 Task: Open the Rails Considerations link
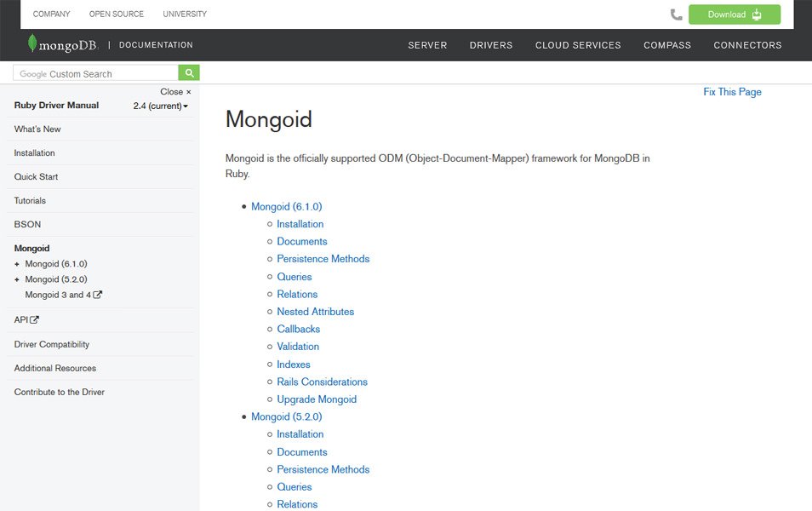pos(322,382)
